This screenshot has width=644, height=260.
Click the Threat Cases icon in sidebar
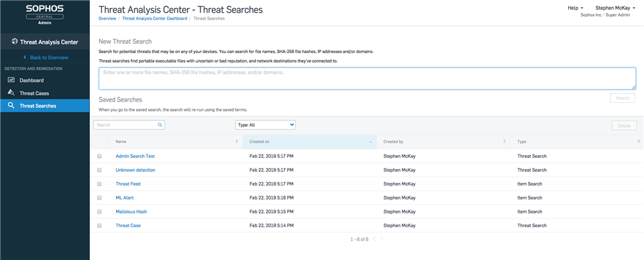[x=11, y=93]
